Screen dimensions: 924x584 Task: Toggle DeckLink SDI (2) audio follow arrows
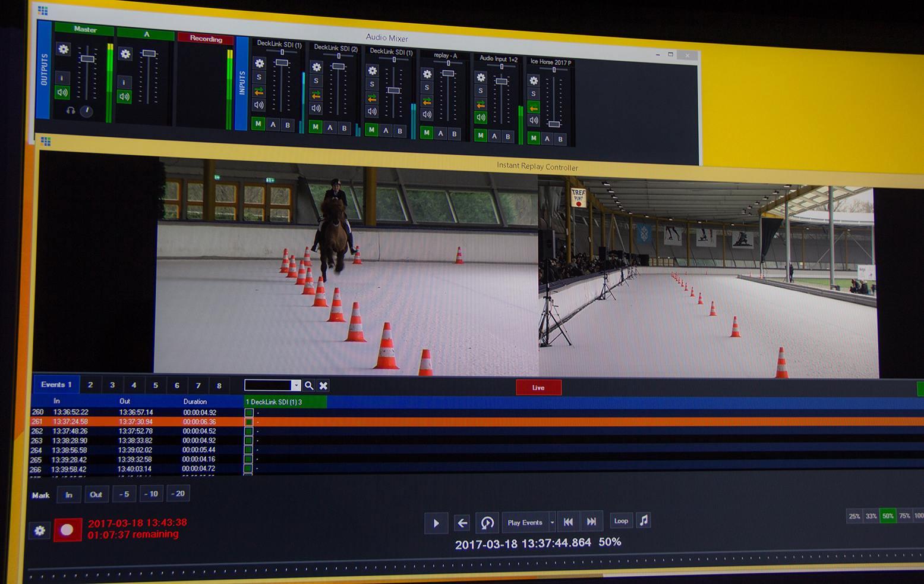click(x=316, y=95)
